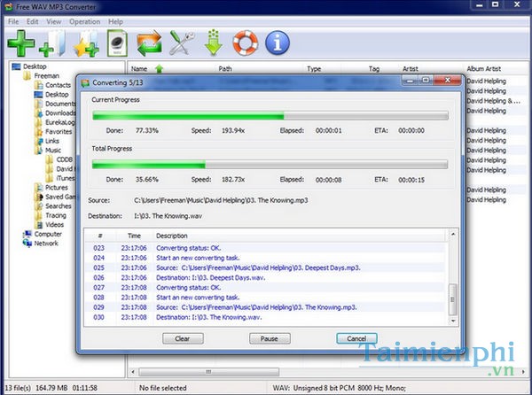
Task: Select the Favorites folder
Action: point(59,131)
